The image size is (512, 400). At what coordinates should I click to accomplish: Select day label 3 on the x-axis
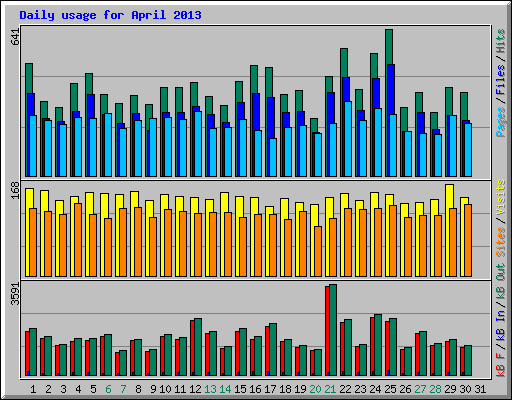[63, 389]
